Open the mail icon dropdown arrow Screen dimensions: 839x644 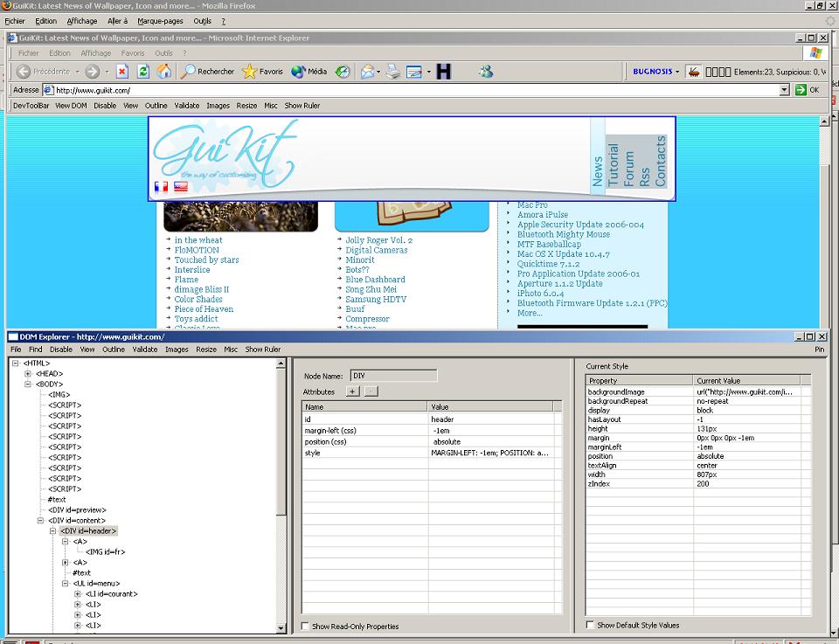[x=378, y=72]
